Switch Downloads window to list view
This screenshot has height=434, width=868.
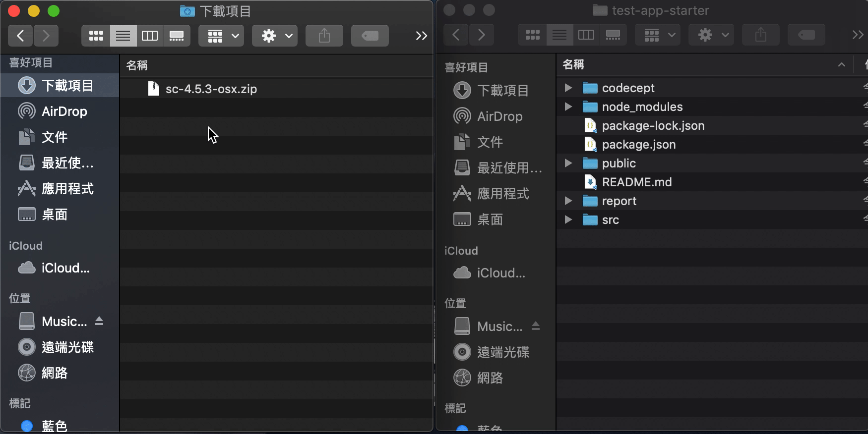coord(123,36)
